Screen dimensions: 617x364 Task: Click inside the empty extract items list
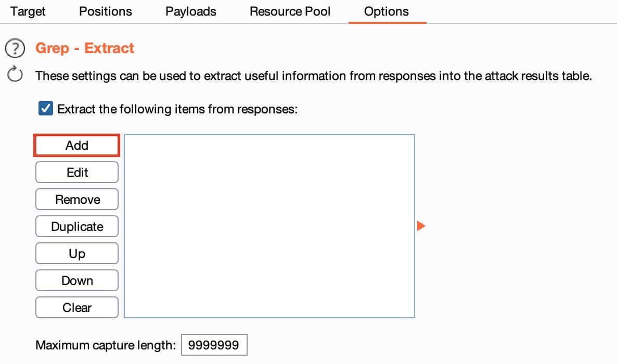[269, 226]
